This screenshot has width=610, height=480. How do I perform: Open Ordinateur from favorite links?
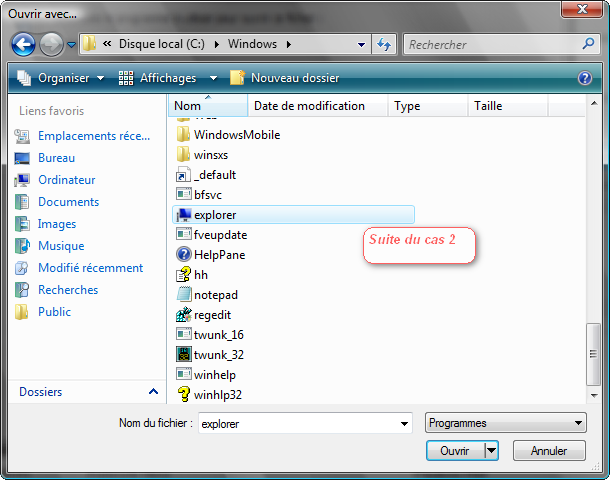click(x=67, y=180)
